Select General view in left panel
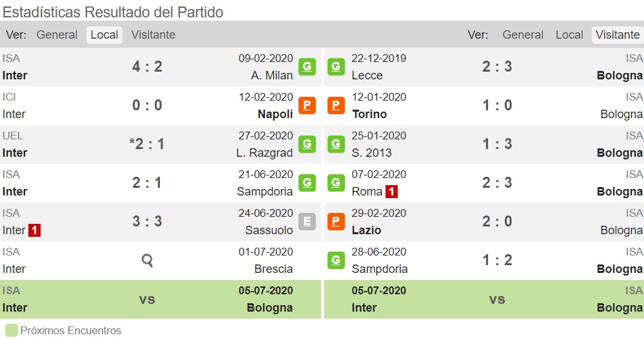This screenshot has height=340, width=644. pyautogui.click(x=57, y=35)
